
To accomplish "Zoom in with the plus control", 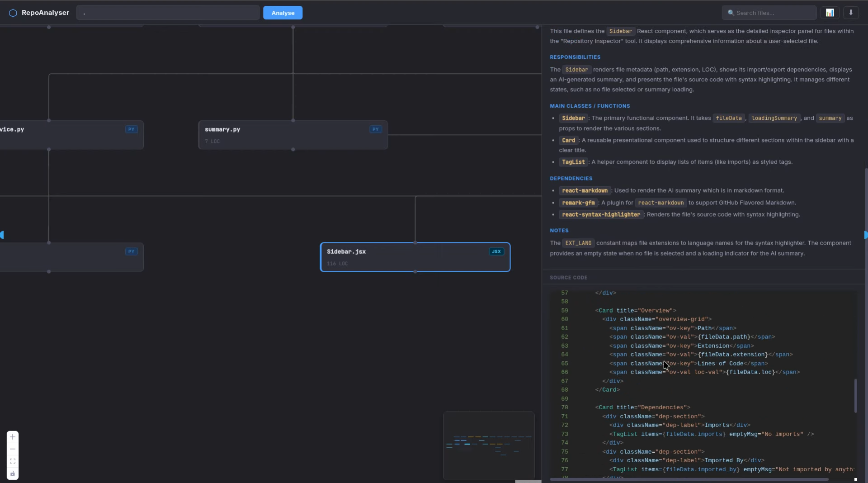I will coord(13,437).
